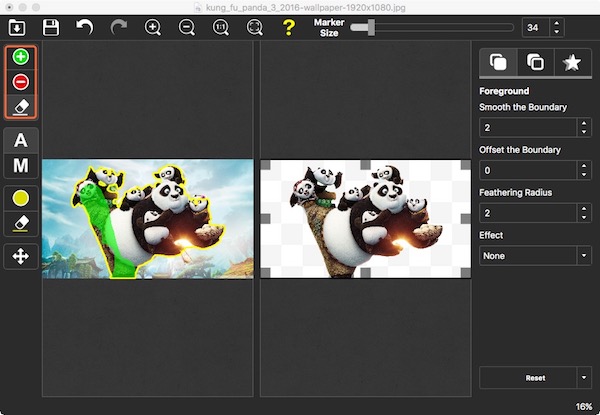Screen dimensions: 600x415
Task: Click the Marker Size value field 34
Action: [x=536, y=28]
